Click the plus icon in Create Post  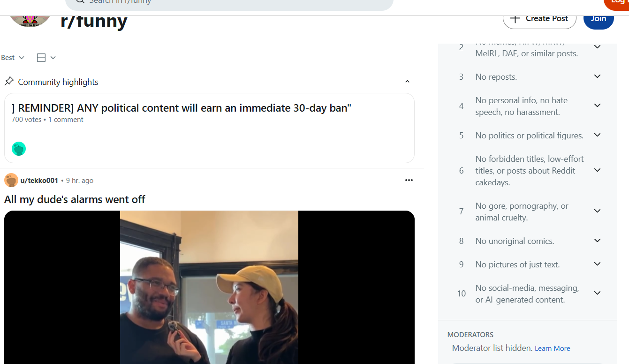[515, 18]
